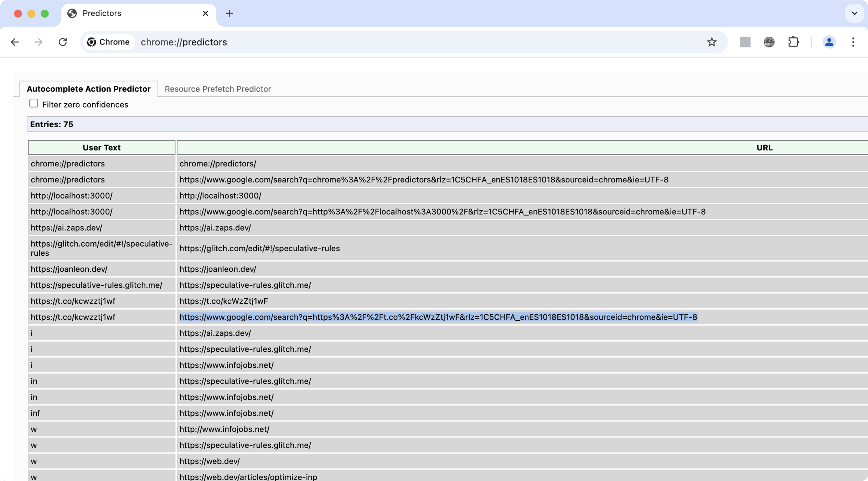Click the round dark extension icon
The height and width of the screenshot is (481, 868).
pos(769,42)
